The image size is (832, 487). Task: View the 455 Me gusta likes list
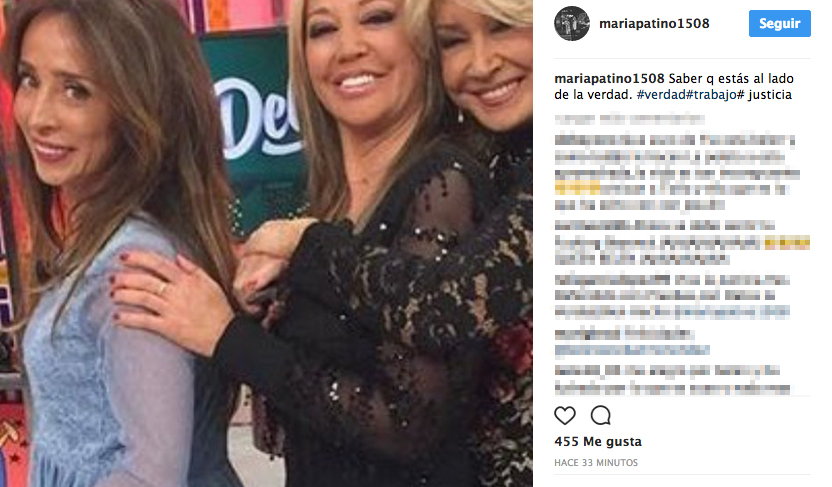tap(598, 441)
